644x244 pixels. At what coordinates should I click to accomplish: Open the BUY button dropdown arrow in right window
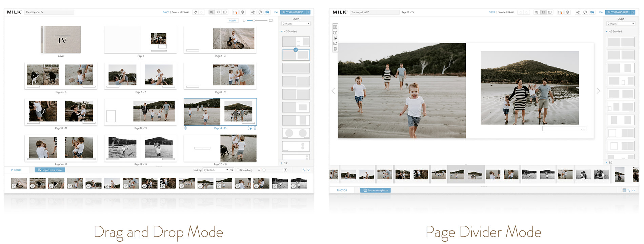tap(633, 12)
